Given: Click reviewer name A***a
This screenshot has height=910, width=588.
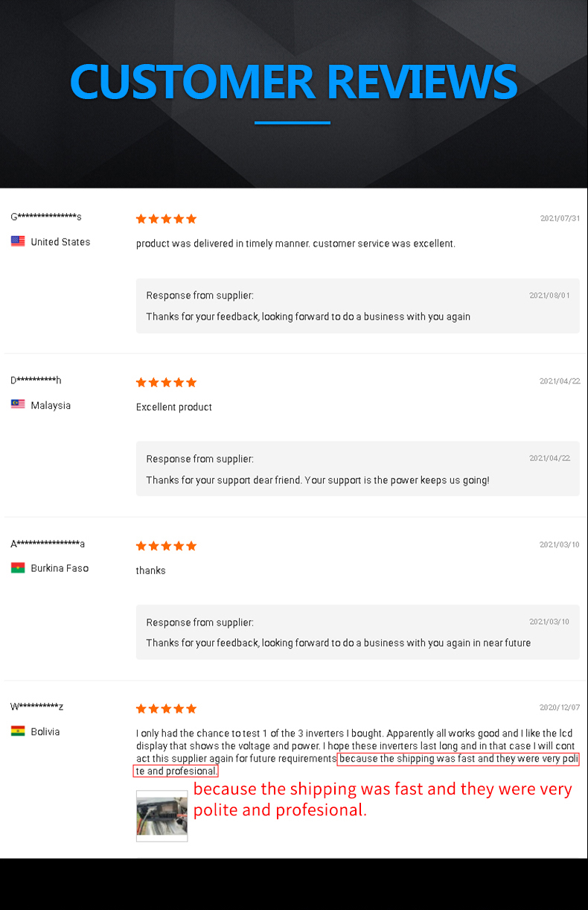Looking at the screenshot, I should coord(48,544).
